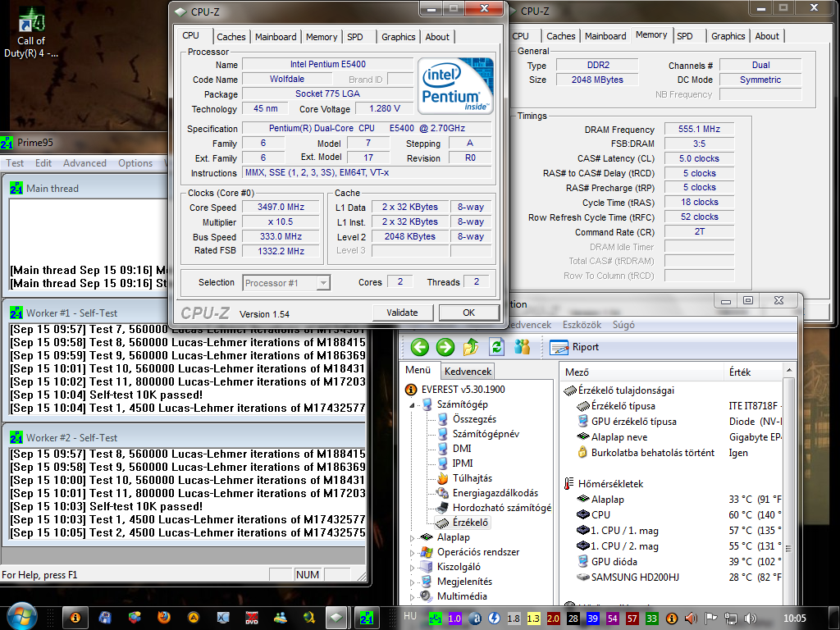Viewport: 840px width, 630px height.
Task: Open the Windows Start button
Action: 22,617
